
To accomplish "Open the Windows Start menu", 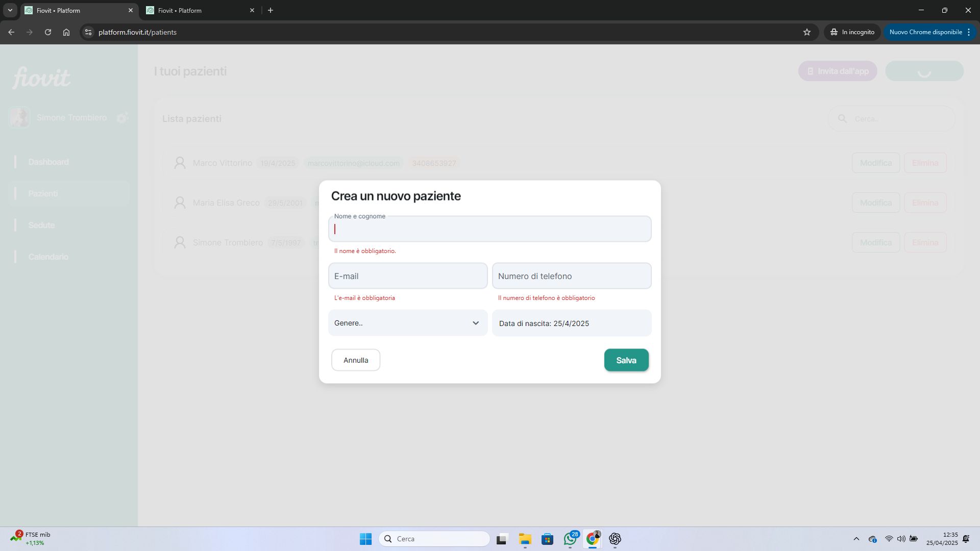I will click(x=365, y=539).
